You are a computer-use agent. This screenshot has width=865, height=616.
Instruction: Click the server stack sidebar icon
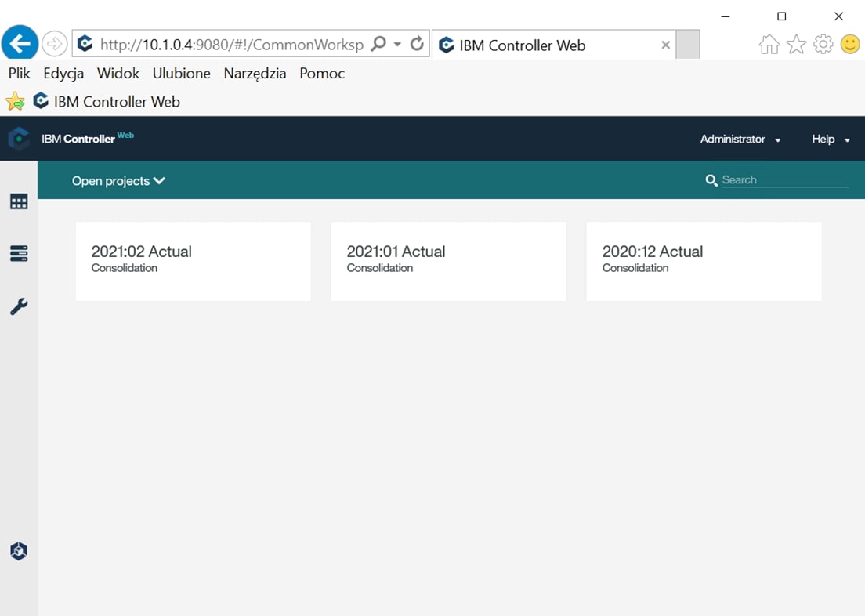coord(19,254)
